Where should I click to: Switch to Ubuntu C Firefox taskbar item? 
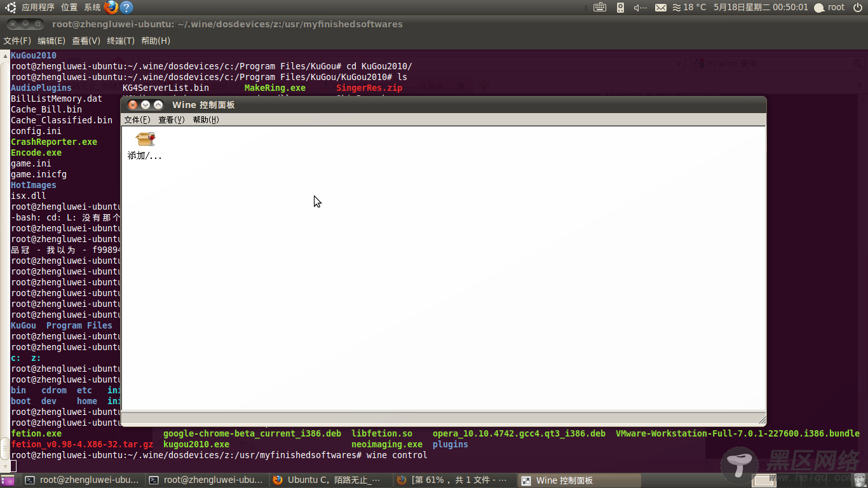[330, 480]
